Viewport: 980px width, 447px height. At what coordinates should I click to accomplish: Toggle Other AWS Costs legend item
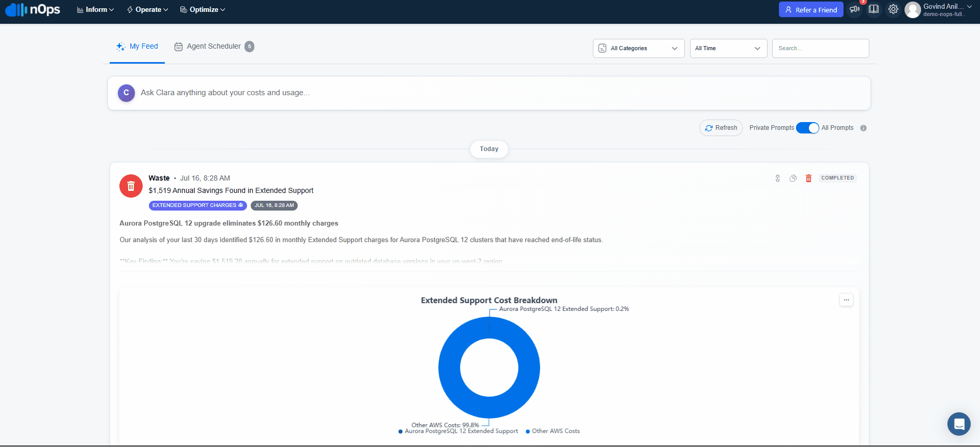point(553,431)
